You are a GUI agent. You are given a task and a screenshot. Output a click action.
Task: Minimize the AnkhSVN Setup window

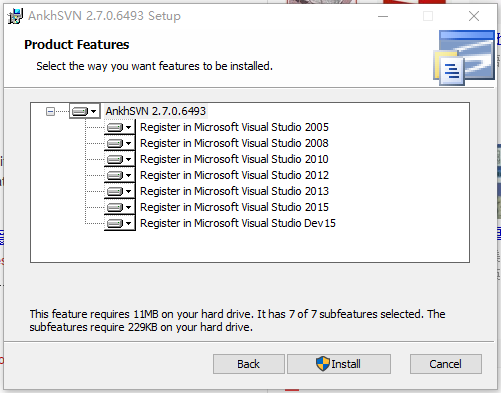click(383, 16)
